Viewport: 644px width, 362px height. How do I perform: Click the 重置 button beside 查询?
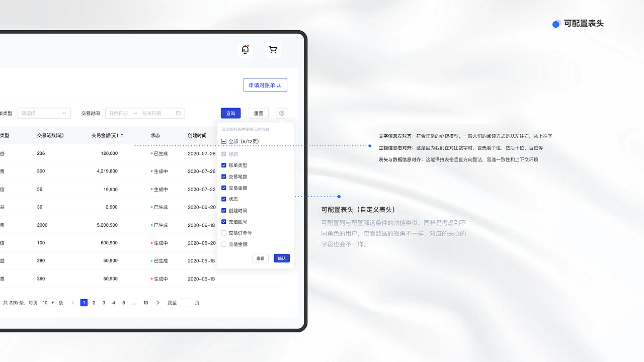click(x=259, y=113)
